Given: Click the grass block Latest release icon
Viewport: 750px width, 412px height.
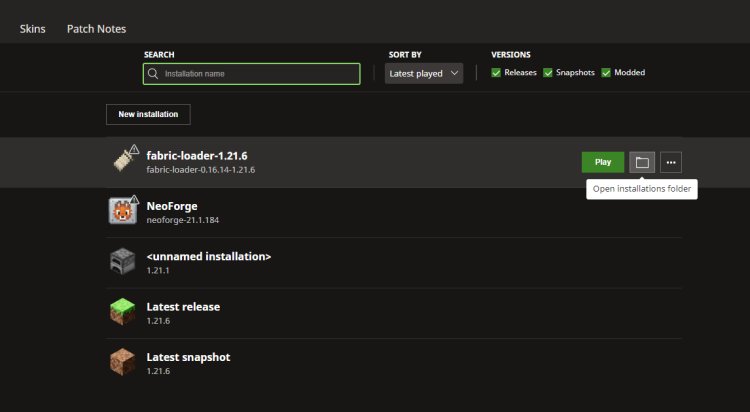Looking at the screenshot, I should coord(122,312).
